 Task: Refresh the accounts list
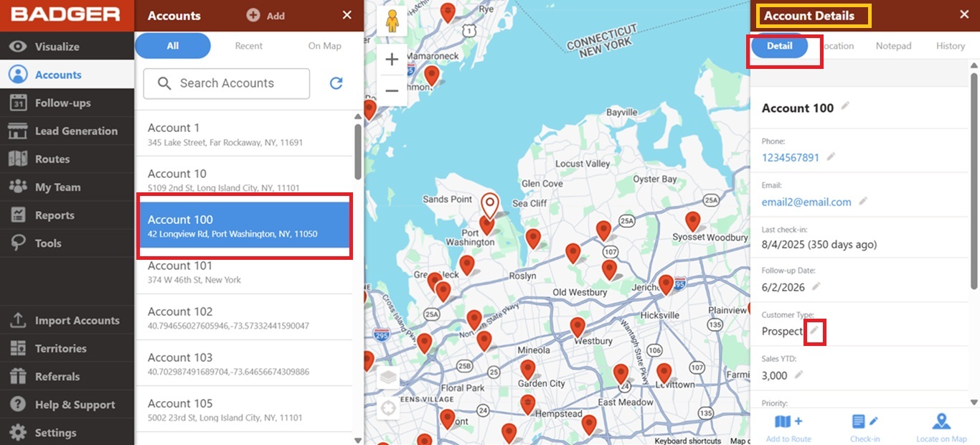tap(336, 83)
